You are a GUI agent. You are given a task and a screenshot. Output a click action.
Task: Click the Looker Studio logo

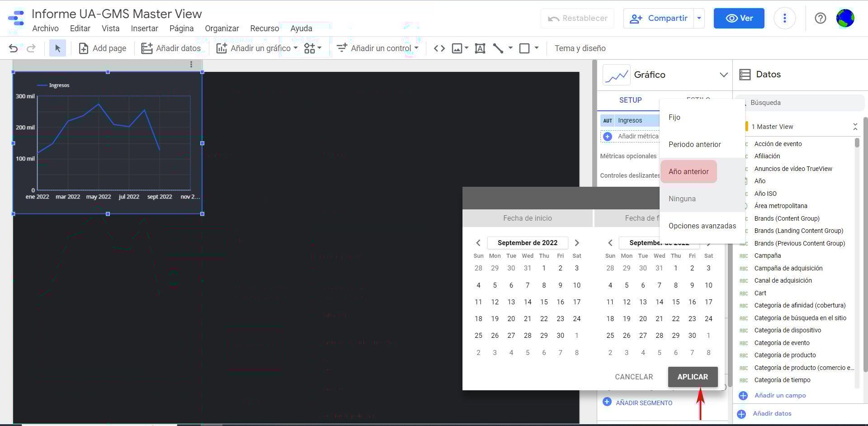tap(16, 19)
